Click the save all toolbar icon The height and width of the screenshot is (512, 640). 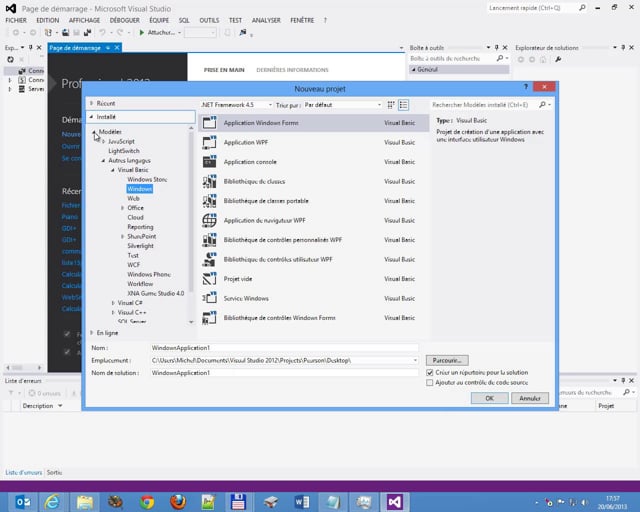point(87,32)
